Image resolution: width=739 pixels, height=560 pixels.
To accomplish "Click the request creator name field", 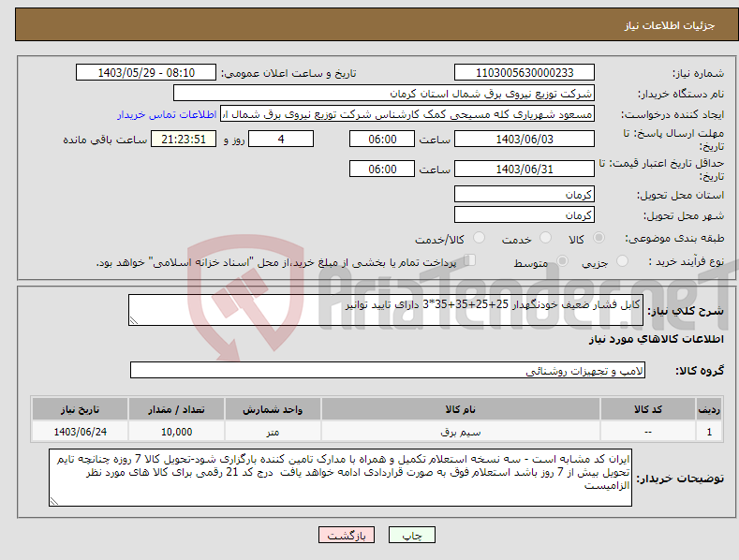I will (x=407, y=114).
